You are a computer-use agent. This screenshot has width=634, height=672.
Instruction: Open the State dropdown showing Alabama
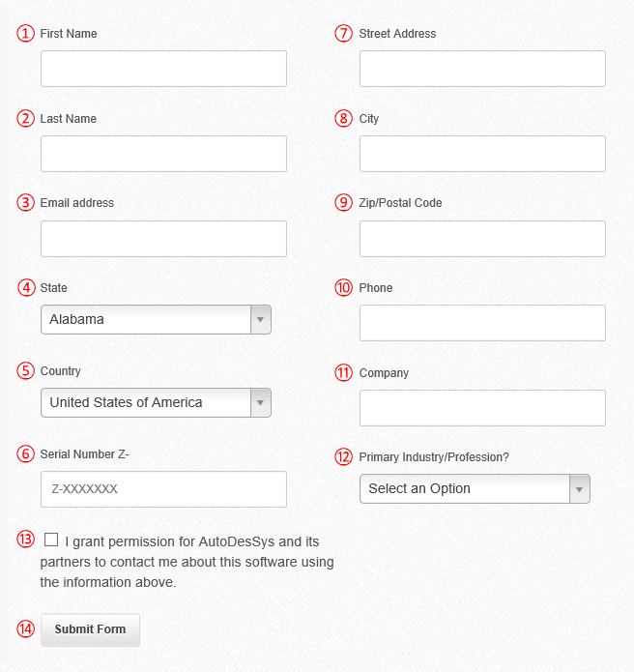click(156, 319)
